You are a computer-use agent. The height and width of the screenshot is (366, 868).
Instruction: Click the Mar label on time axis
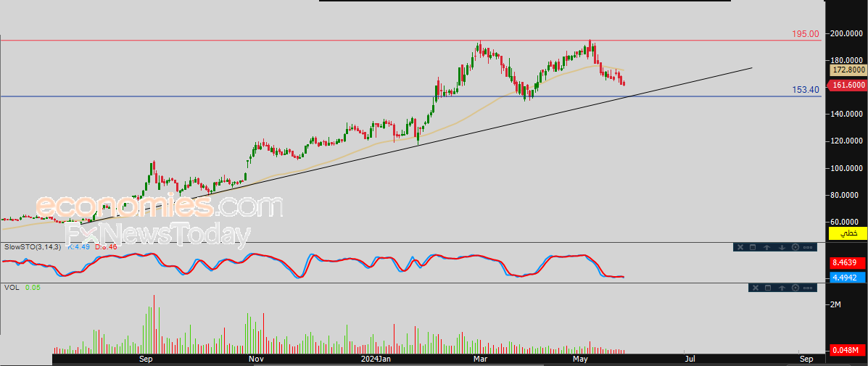point(481,359)
